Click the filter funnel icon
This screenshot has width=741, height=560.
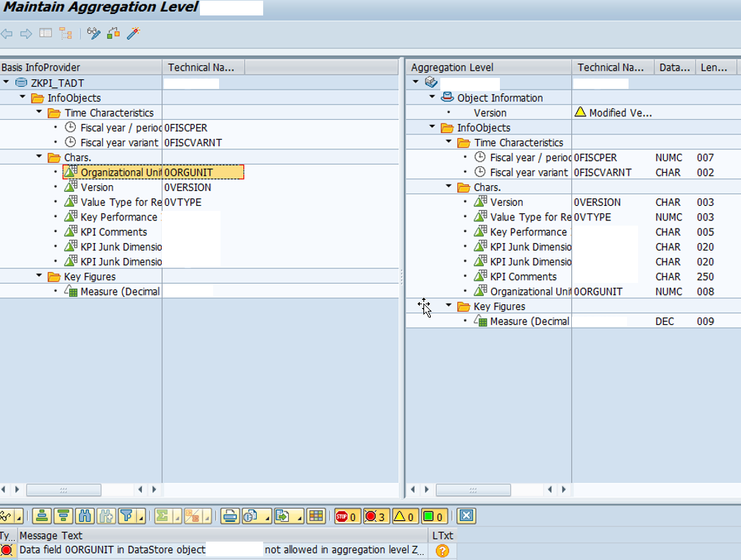pos(126,516)
